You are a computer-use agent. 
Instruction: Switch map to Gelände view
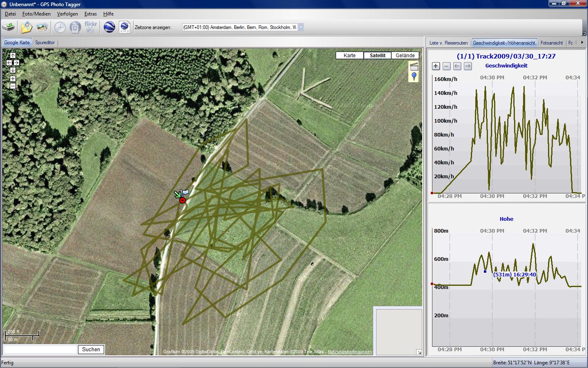pos(405,56)
